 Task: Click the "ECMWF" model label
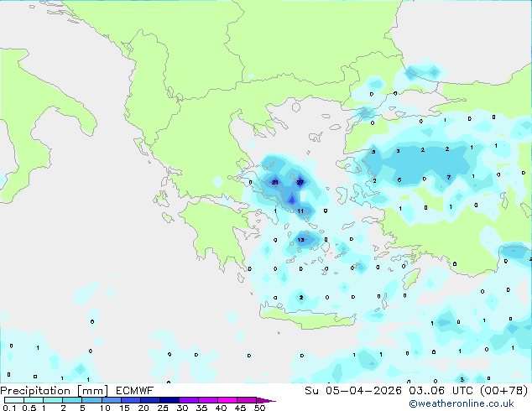[135, 391]
